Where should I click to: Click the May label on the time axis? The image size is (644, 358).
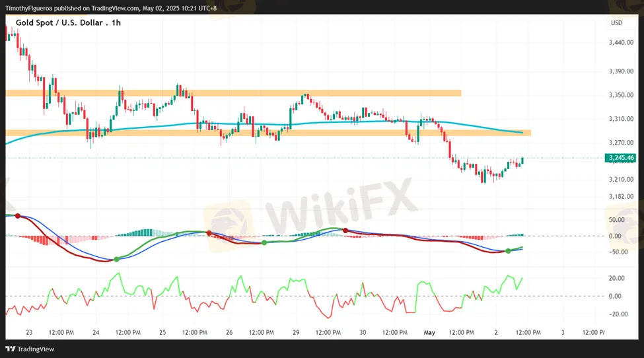[430, 332]
